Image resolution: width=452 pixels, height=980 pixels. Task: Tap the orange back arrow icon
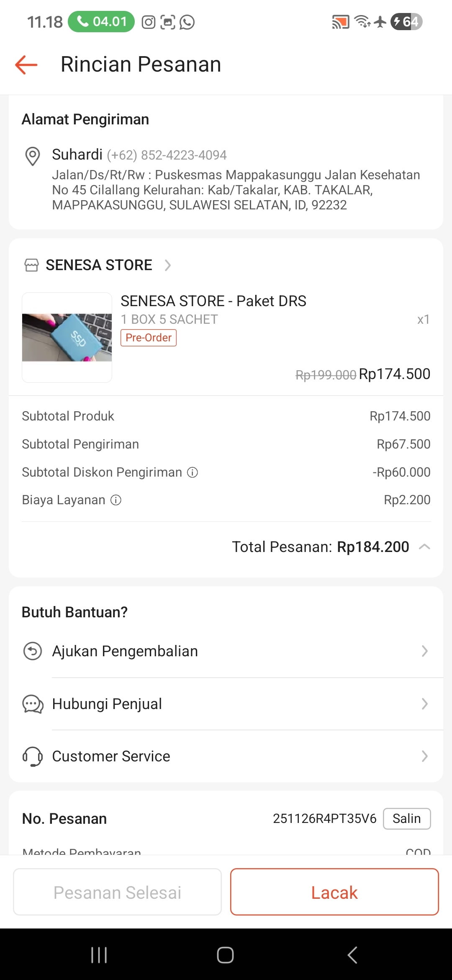pos(26,65)
